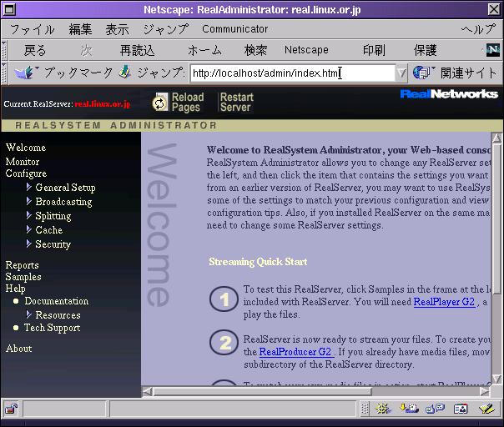504x427 pixels.
Task: Open the RealPlayer G2 link
Action: pyautogui.click(x=444, y=302)
